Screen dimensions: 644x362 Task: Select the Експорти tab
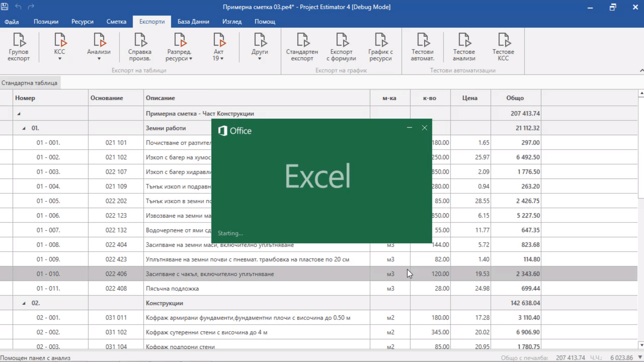(152, 22)
